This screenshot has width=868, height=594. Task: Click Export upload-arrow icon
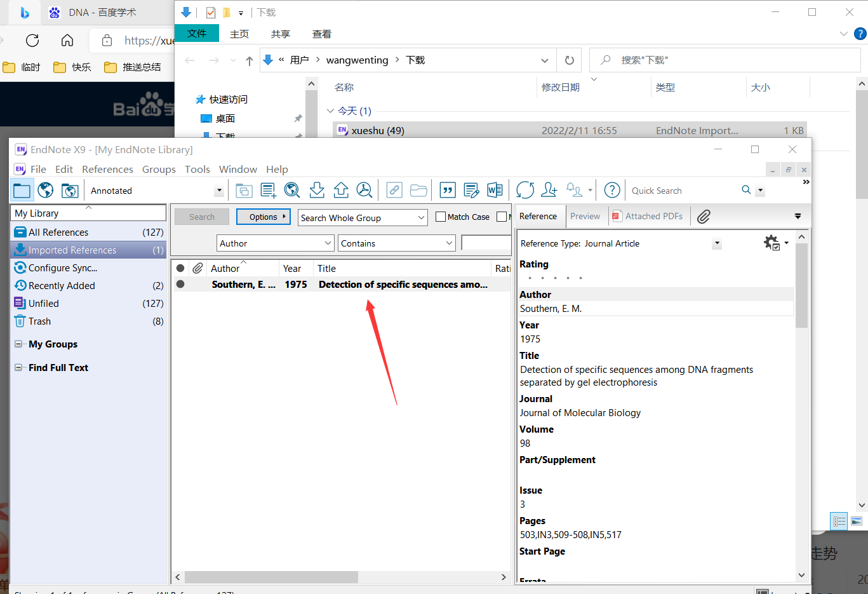click(x=341, y=190)
